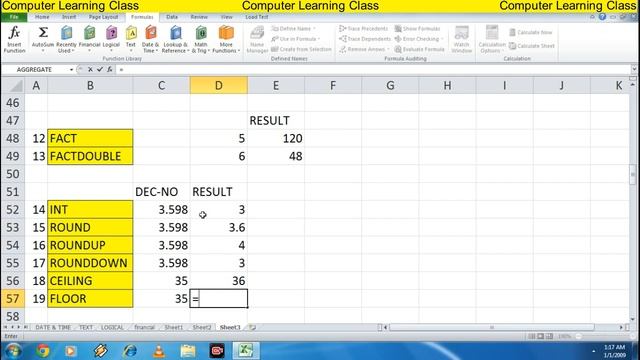Open the Lookup & Reference functions
This screenshot has height=360, width=640.
pyautogui.click(x=175, y=39)
